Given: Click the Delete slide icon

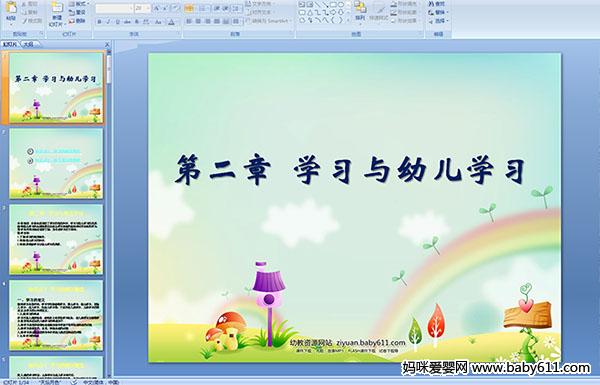Looking at the screenshot, I should [77, 21].
